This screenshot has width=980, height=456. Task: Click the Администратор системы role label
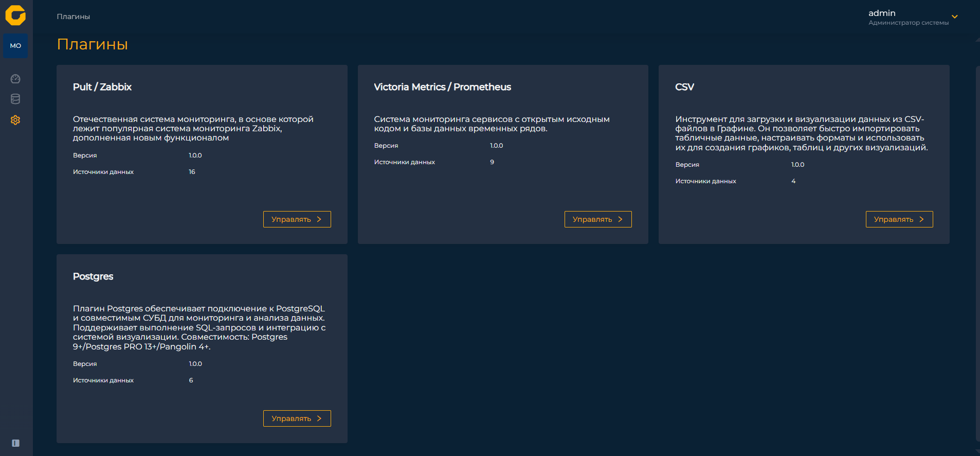click(909, 23)
